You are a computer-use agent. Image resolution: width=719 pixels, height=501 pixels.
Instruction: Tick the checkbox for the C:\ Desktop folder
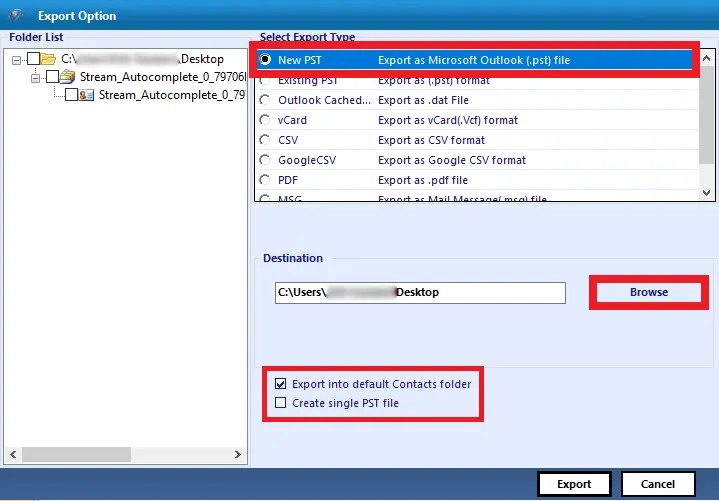coord(33,59)
